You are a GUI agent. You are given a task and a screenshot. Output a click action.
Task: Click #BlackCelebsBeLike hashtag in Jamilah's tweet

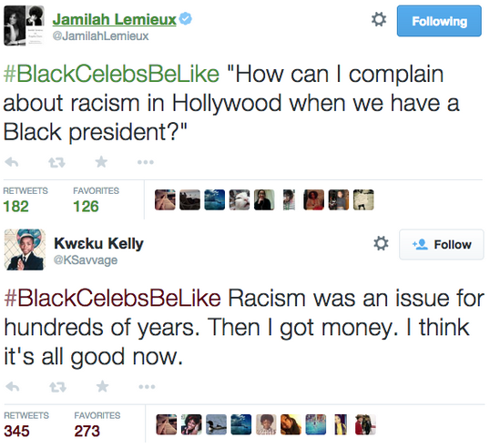(111, 75)
